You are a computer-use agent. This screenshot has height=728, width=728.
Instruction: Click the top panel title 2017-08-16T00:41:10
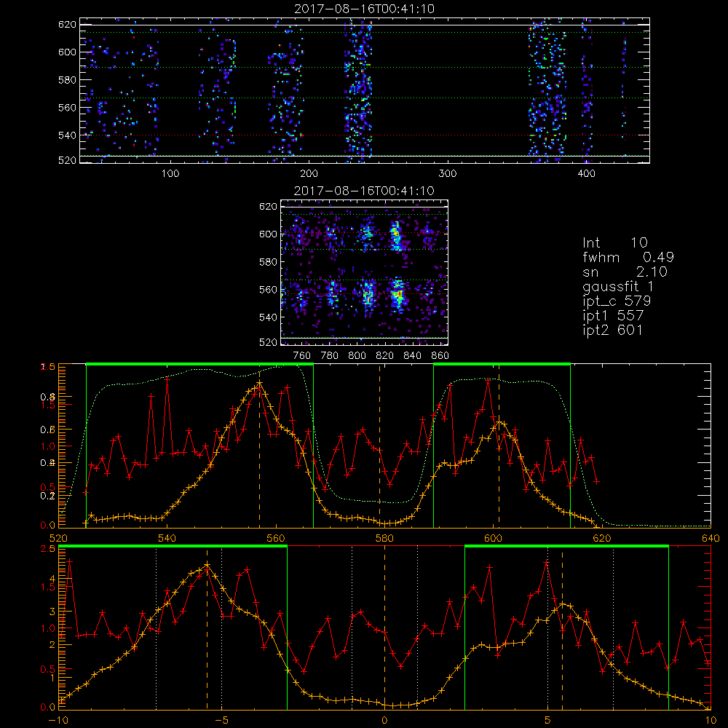click(365, 9)
